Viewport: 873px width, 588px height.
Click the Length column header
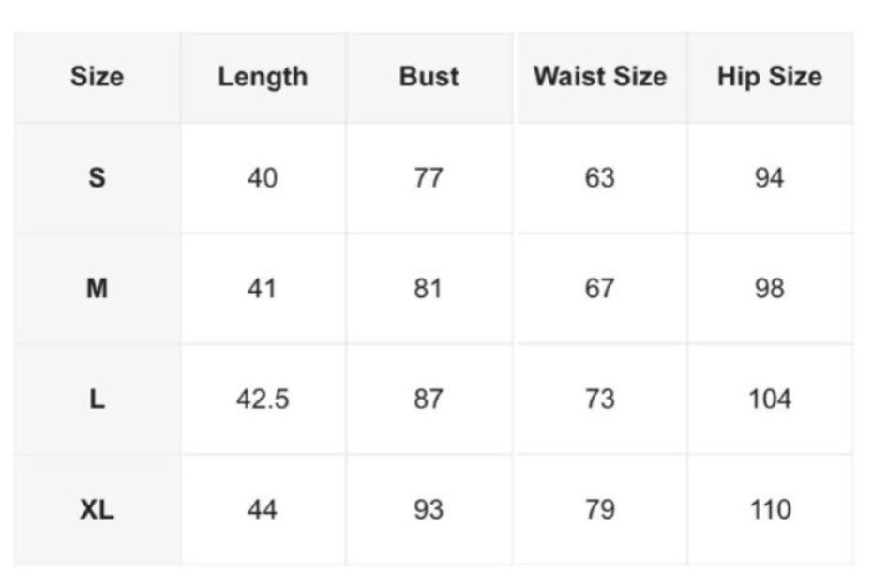click(263, 77)
